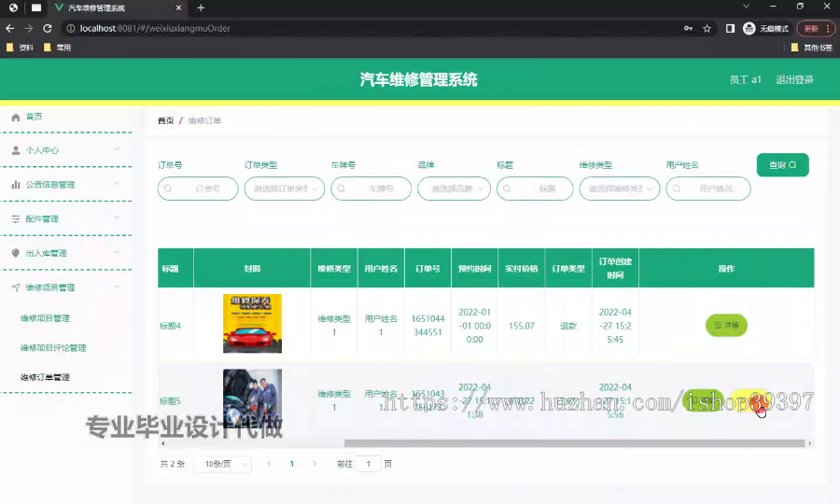Click the 订单号 column header
This screenshot has width=840, height=504.
click(x=427, y=269)
